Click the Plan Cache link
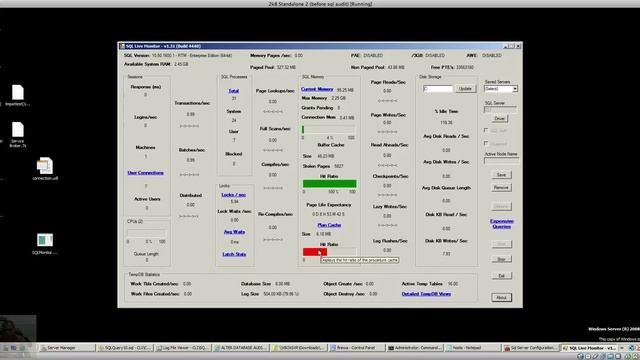The height and width of the screenshot is (360, 640). [x=329, y=225]
